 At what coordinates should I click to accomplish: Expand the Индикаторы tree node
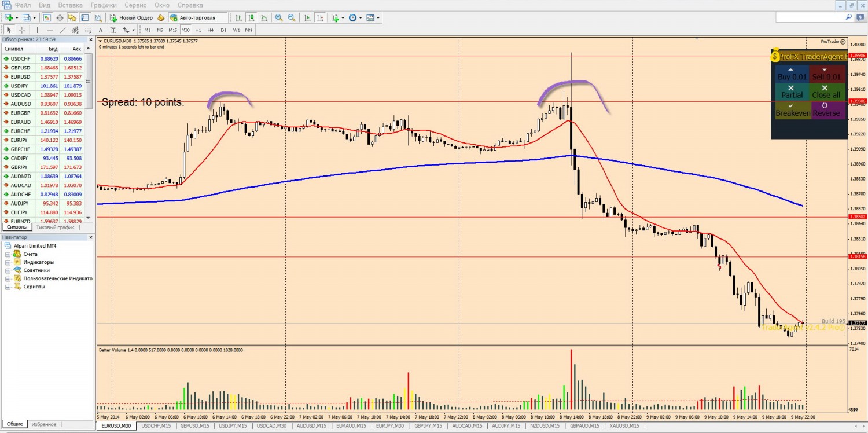click(8, 262)
